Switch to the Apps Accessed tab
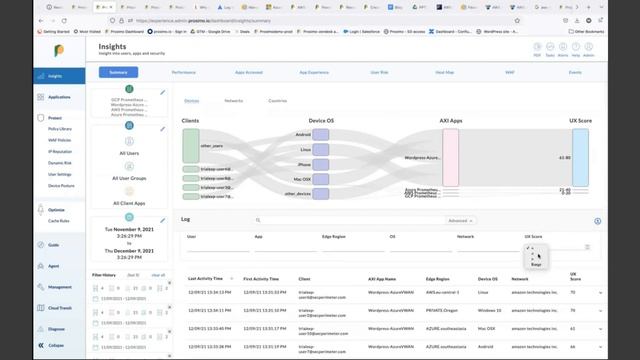This screenshot has height=360, width=640. click(x=249, y=72)
